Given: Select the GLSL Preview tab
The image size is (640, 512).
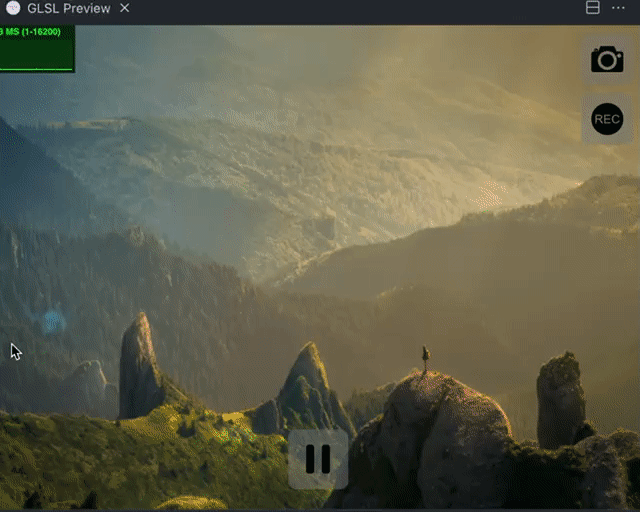Looking at the screenshot, I should pos(69,8).
